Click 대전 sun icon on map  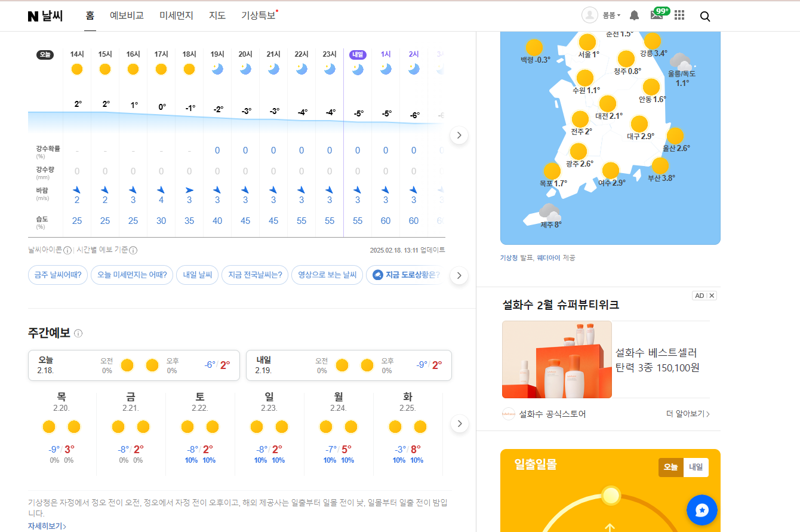(x=608, y=104)
